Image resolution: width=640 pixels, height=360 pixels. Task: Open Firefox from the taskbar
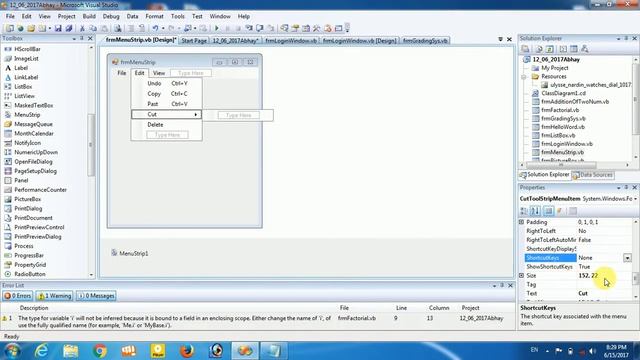pos(187,351)
